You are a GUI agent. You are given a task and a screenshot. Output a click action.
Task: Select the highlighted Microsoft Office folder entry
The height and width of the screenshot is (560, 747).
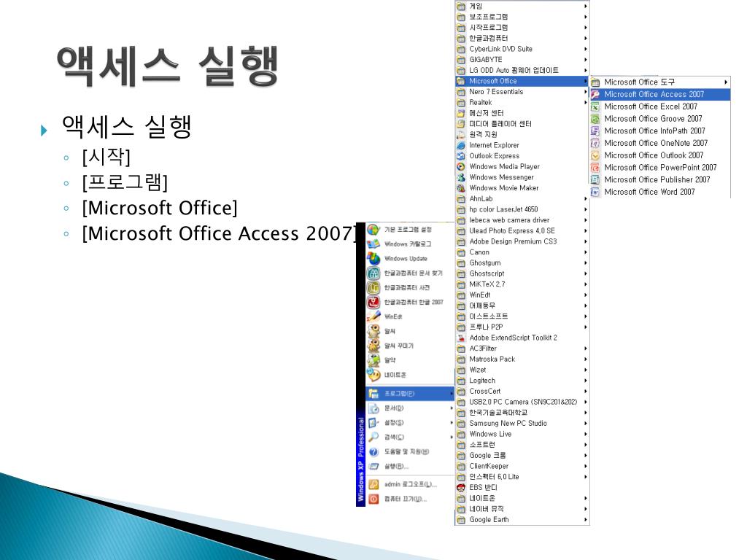(x=522, y=81)
